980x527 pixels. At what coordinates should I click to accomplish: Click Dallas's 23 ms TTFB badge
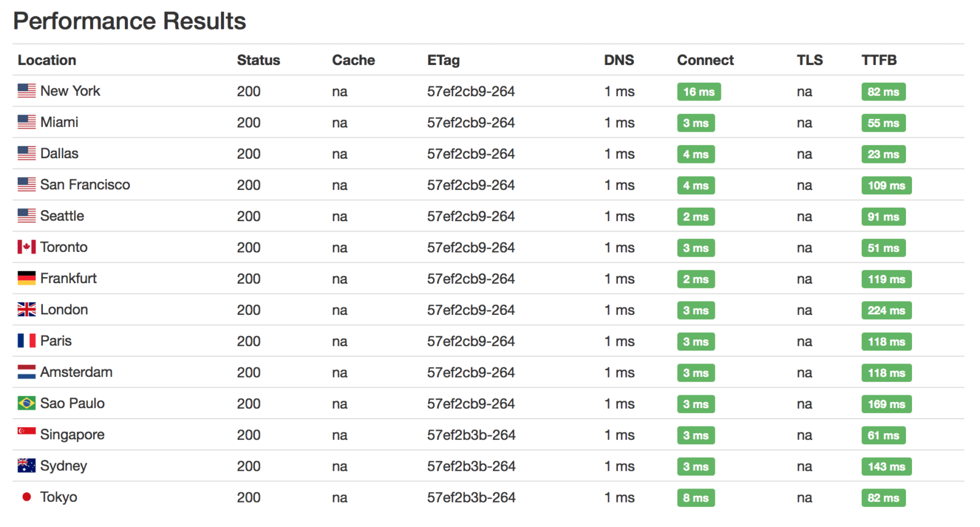coord(883,154)
